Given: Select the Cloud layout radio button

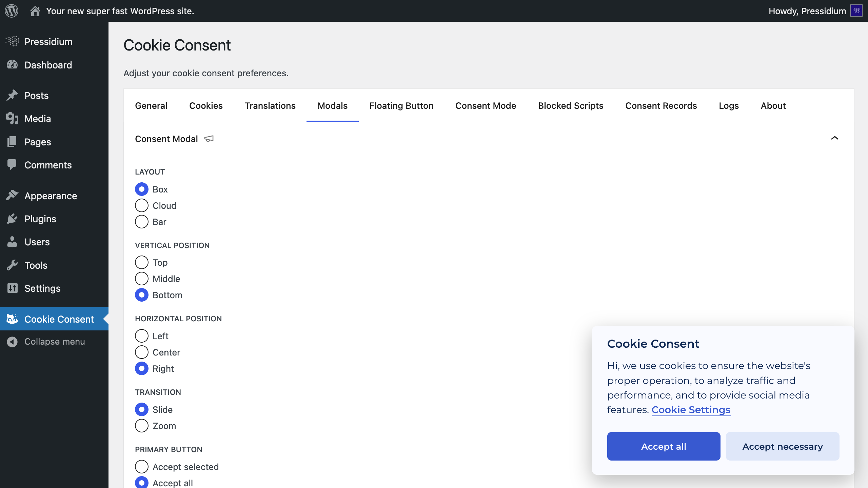Looking at the screenshot, I should (x=141, y=206).
